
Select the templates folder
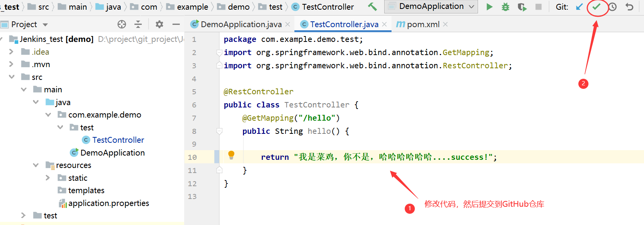coord(86,190)
